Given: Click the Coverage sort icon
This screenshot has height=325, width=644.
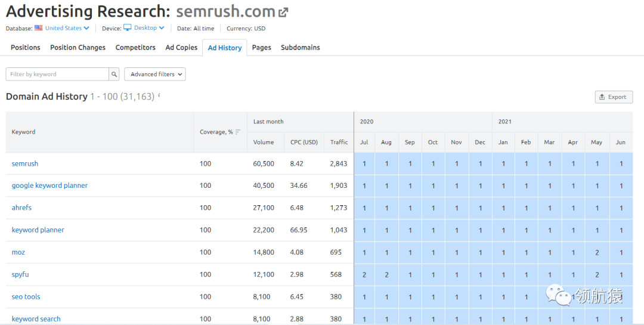Looking at the screenshot, I should [238, 132].
